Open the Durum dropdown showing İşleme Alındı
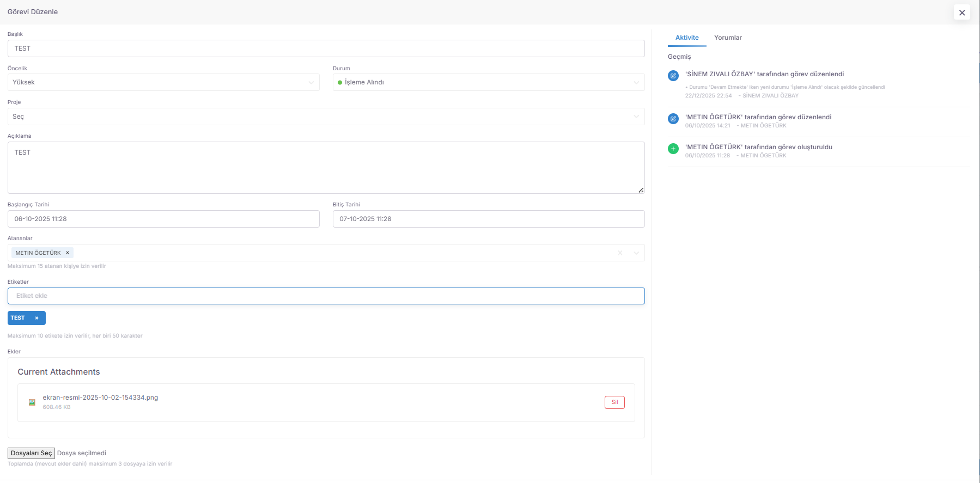Screen dimensions: 980x483 (489, 82)
